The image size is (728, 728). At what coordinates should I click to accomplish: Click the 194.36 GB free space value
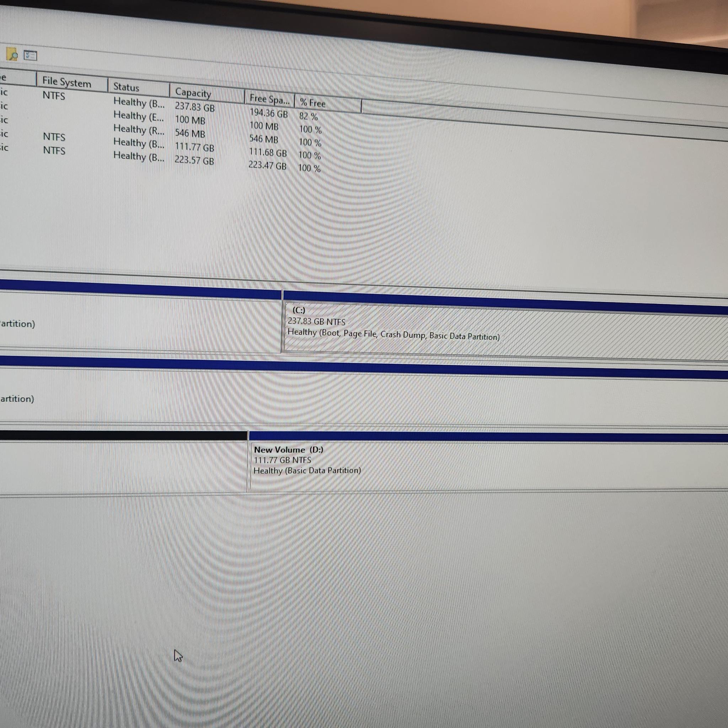pos(269,113)
